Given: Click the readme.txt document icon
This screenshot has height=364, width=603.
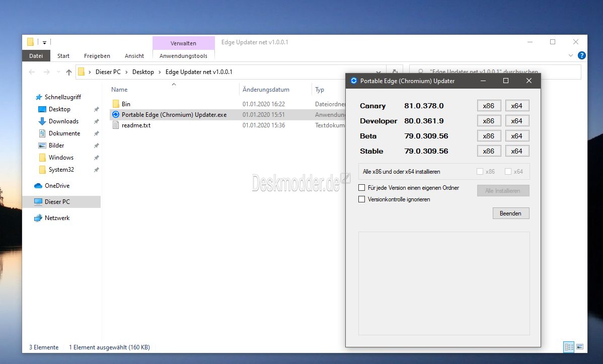Looking at the screenshot, I should 116,125.
